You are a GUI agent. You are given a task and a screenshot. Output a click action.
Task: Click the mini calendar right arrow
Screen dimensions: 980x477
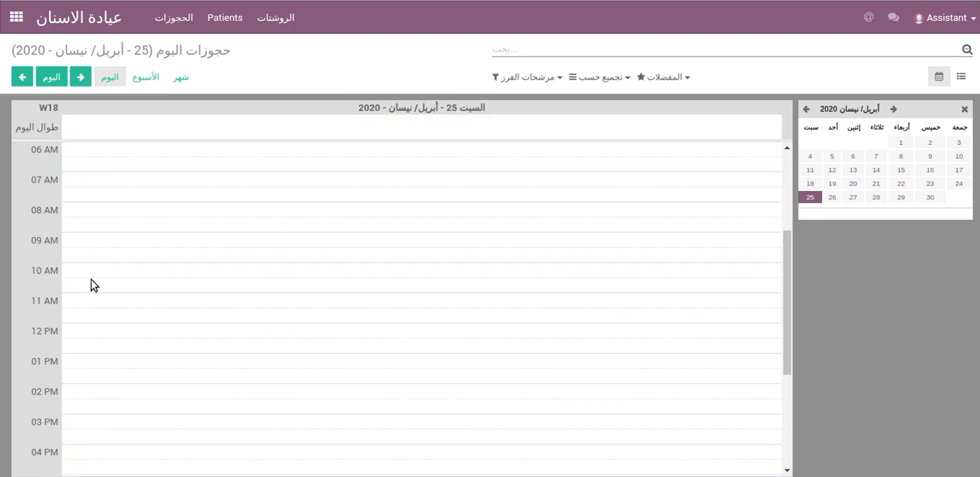tap(894, 110)
